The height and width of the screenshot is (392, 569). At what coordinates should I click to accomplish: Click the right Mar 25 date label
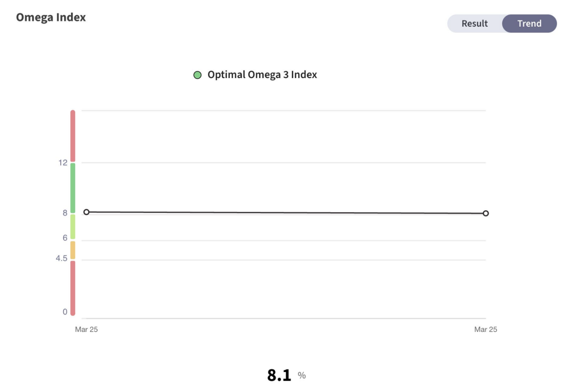[x=485, y=329]
